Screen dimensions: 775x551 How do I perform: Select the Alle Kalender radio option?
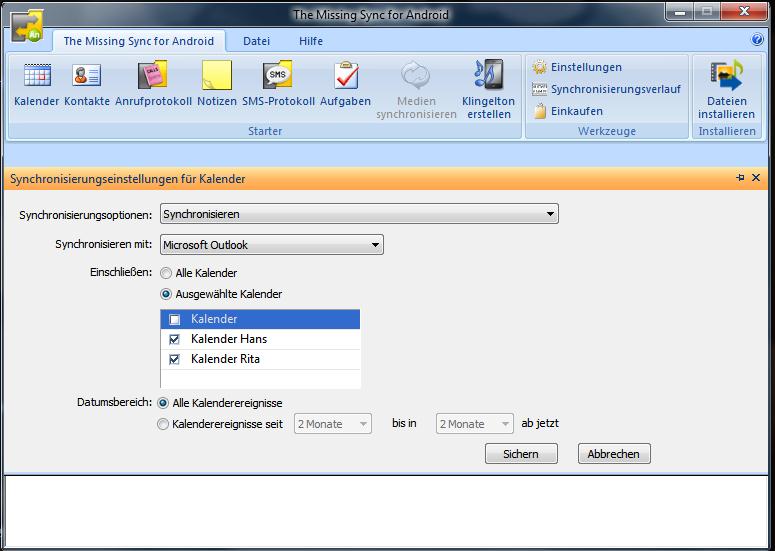(166, 273)
